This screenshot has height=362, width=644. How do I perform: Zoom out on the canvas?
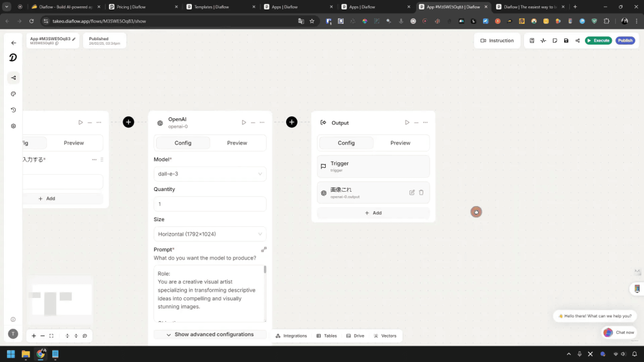point(42,336)
